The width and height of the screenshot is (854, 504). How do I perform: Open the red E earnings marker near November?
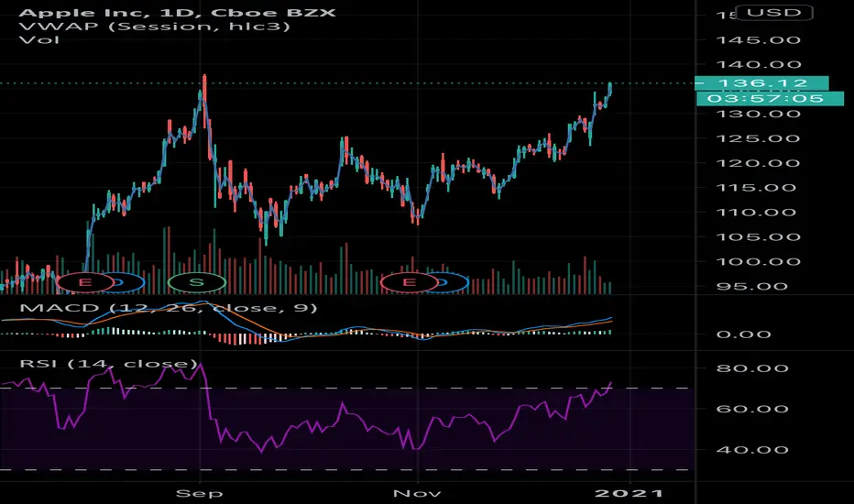(x=409, y=282)
